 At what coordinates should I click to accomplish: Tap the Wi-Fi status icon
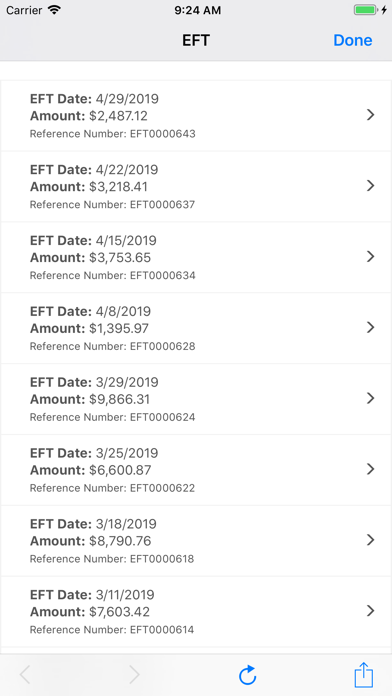click(x=55, y=10)
